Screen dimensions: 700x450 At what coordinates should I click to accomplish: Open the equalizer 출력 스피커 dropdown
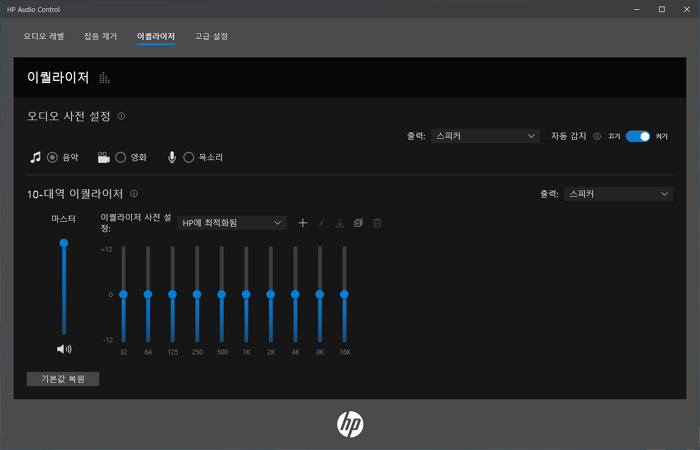618,194
